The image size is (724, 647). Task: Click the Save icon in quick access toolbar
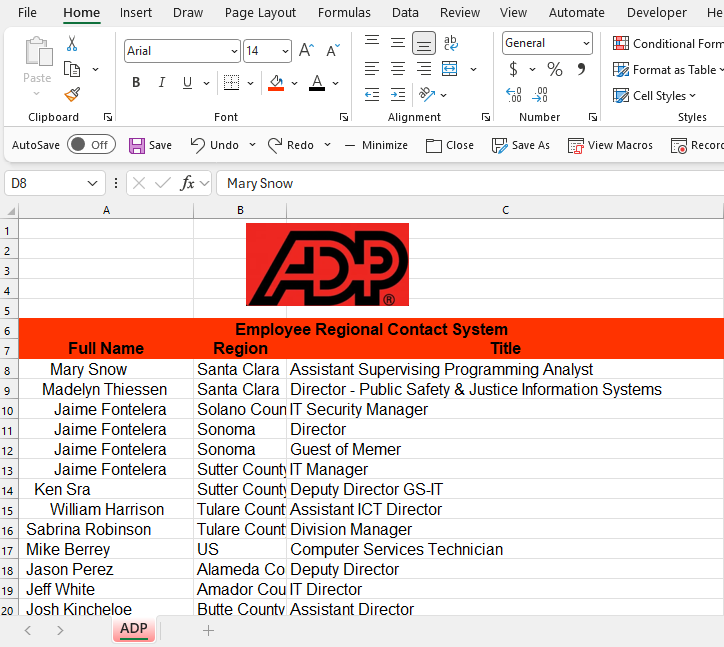point(150,145)
